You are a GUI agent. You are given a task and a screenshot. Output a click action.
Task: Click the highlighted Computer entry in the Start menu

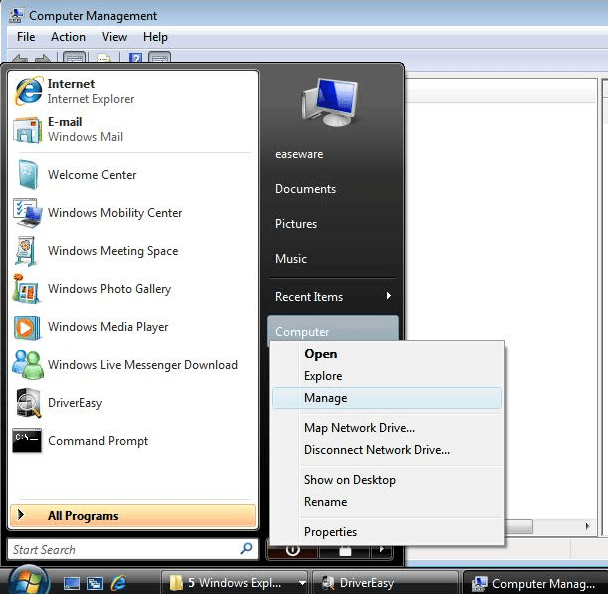click(333, 330)
